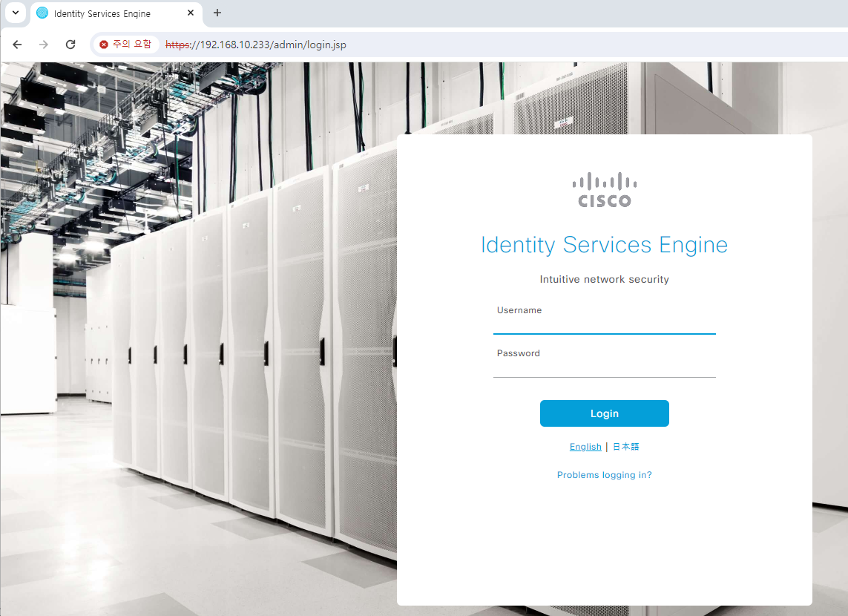Click the Cisco logo
Image resolution: width=848 pixels, height=616 pixels.
point(605,190)
